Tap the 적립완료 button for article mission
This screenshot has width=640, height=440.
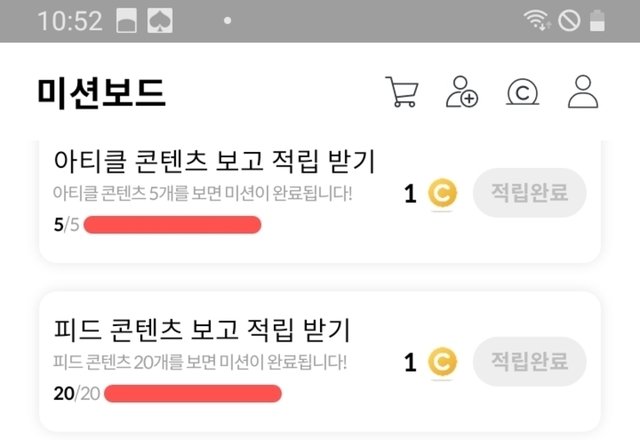click(x=528, y=193)
